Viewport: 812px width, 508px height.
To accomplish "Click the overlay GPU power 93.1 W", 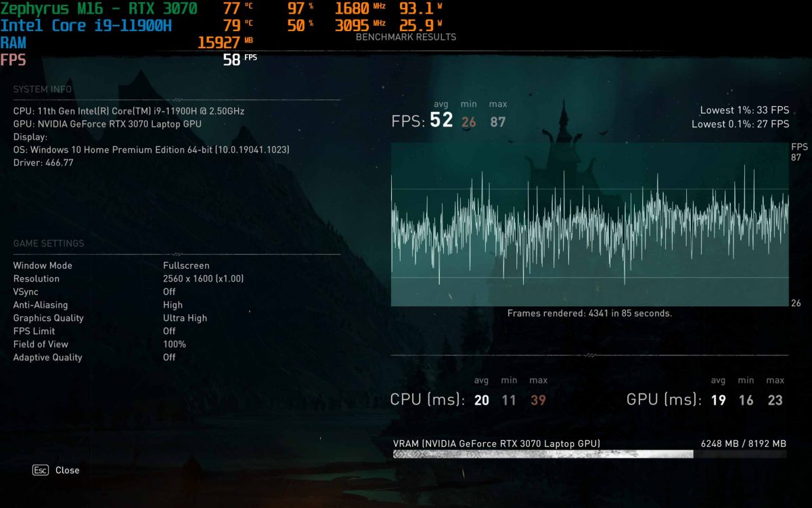I will tap(421, 9).
